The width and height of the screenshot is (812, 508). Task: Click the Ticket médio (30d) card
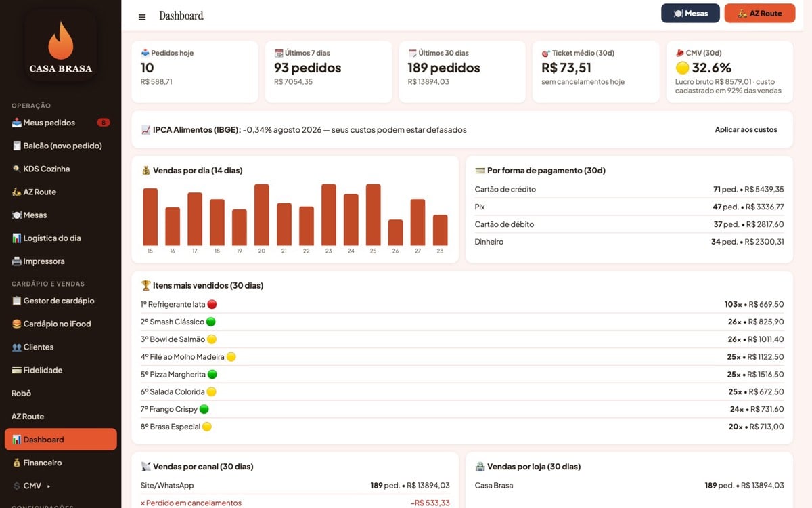(x=596, y=72)
